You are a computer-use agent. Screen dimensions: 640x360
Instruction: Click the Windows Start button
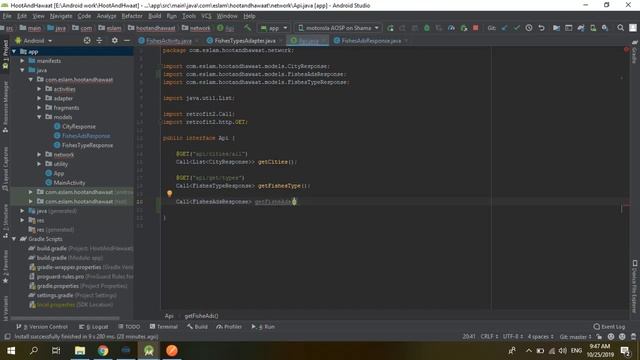[x=11, y=351]
